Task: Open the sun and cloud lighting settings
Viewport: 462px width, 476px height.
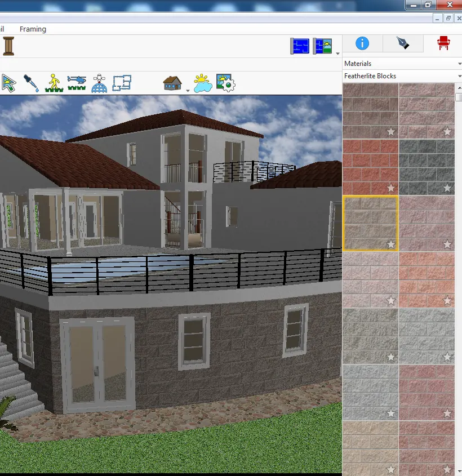Action: pos(203,83)
